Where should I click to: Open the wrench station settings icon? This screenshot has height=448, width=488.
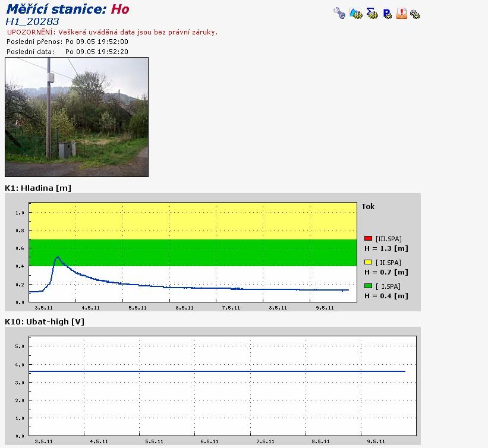click(x=339, y=14)
